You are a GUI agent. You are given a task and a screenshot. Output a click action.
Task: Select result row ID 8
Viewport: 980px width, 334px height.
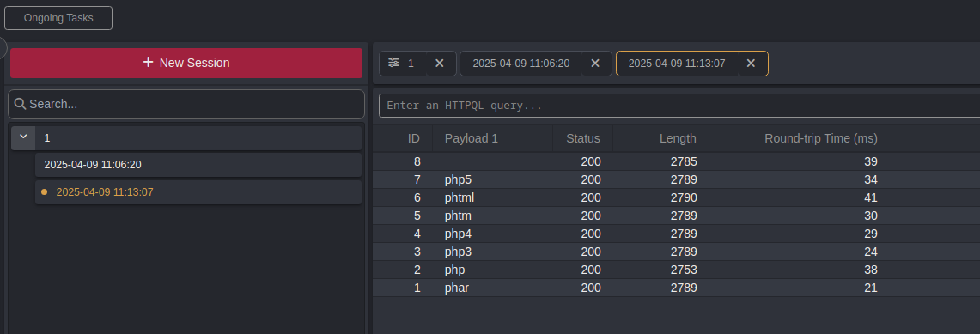point(676,161)
